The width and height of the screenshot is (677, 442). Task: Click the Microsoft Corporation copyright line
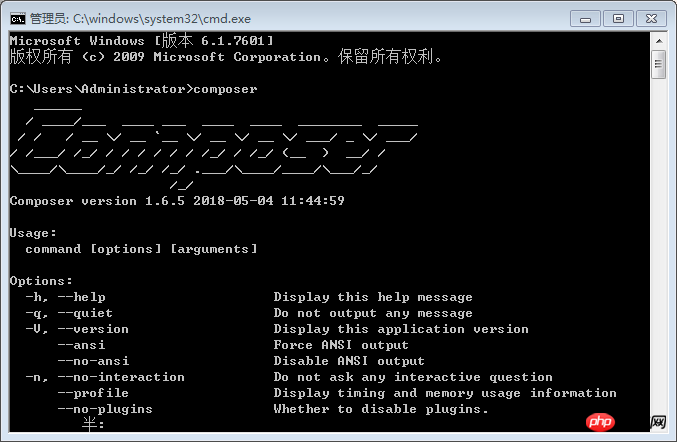coord(225,57)
